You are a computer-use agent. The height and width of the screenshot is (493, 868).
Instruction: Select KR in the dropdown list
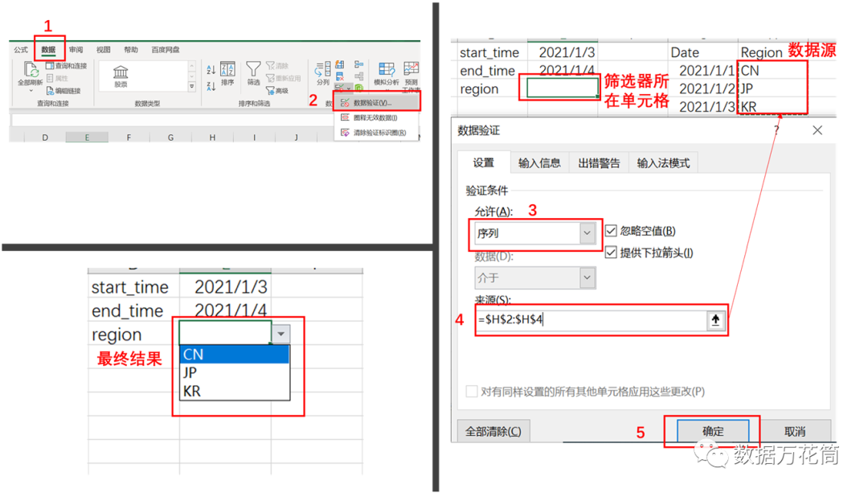[x=234, y=391]
